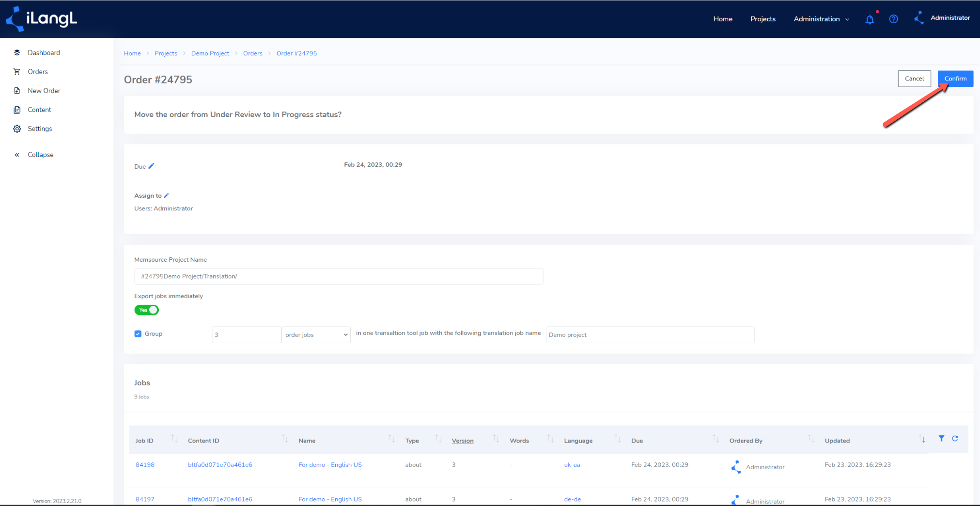Click Projects breadcrumb link
The width and height of the screenshot is (980, 506).
(x=166, y=53)
